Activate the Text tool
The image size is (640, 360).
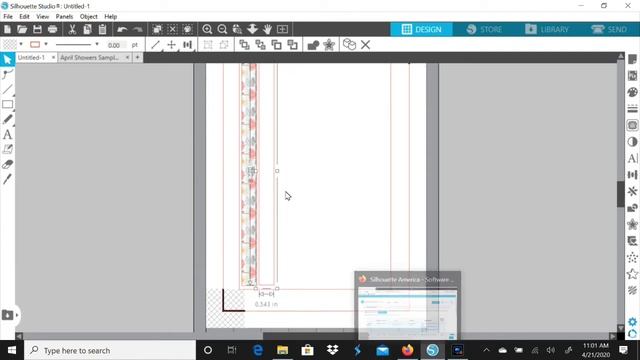[7, 134]
